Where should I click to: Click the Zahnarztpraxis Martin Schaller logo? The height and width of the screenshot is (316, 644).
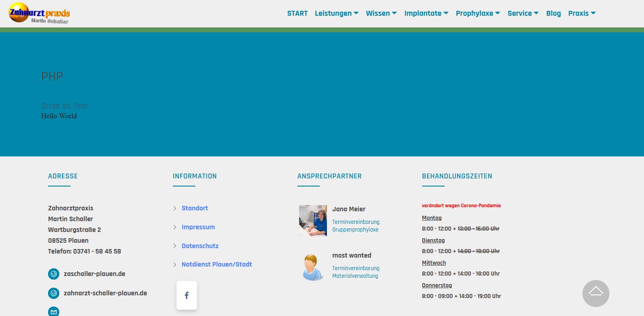[39, 13]
